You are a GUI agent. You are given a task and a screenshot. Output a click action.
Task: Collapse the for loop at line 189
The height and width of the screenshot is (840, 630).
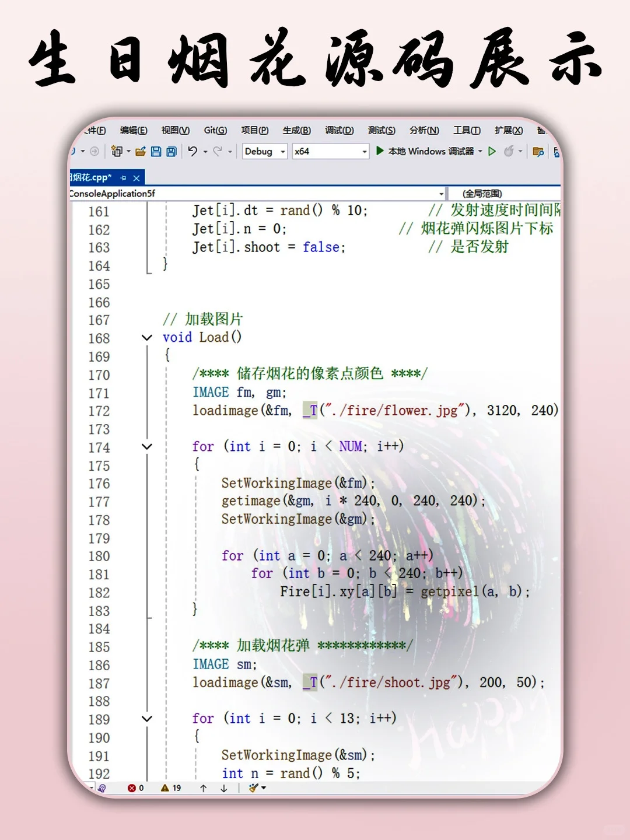pyautogui.click(x=147, y=719)
